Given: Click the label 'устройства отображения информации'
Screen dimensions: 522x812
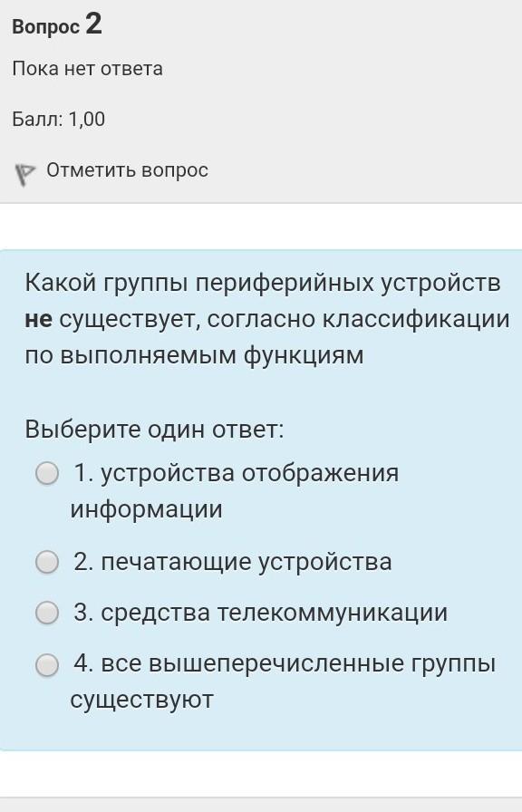Looking at the screenshot, I should pos(235,491).
